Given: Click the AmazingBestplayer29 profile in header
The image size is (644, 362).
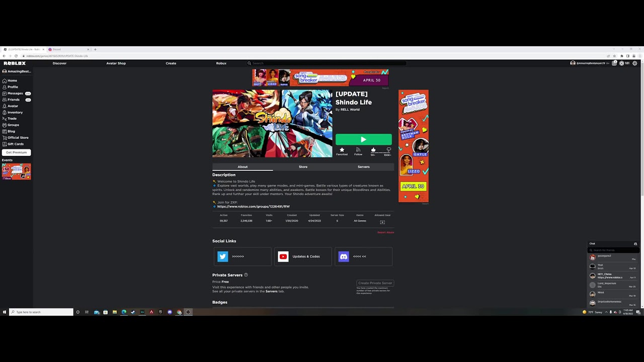Looking at the screenshot, I should [589, 63].
